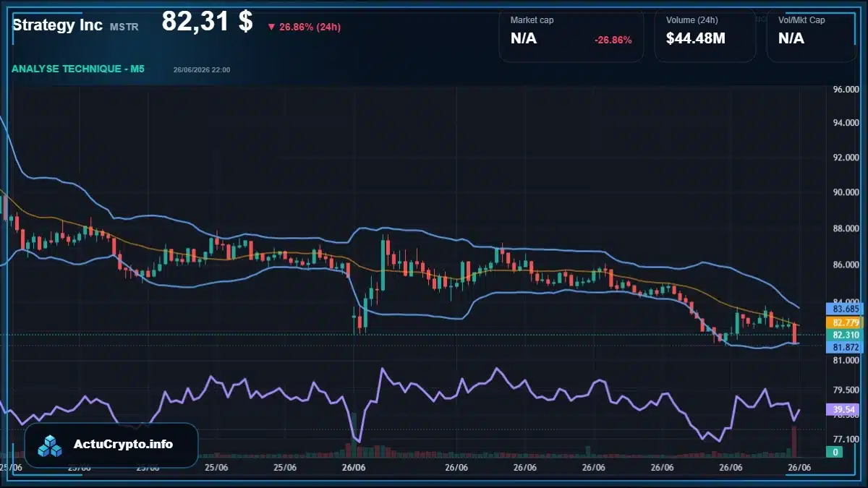Click the N/A value in Vol/Mkt Cap card

click(791, 39)
